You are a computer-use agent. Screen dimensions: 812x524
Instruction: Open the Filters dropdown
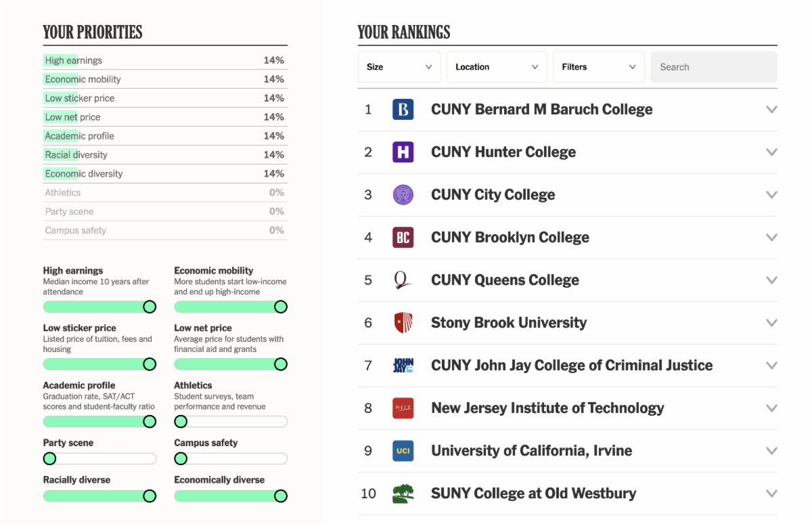pos(599,67)
